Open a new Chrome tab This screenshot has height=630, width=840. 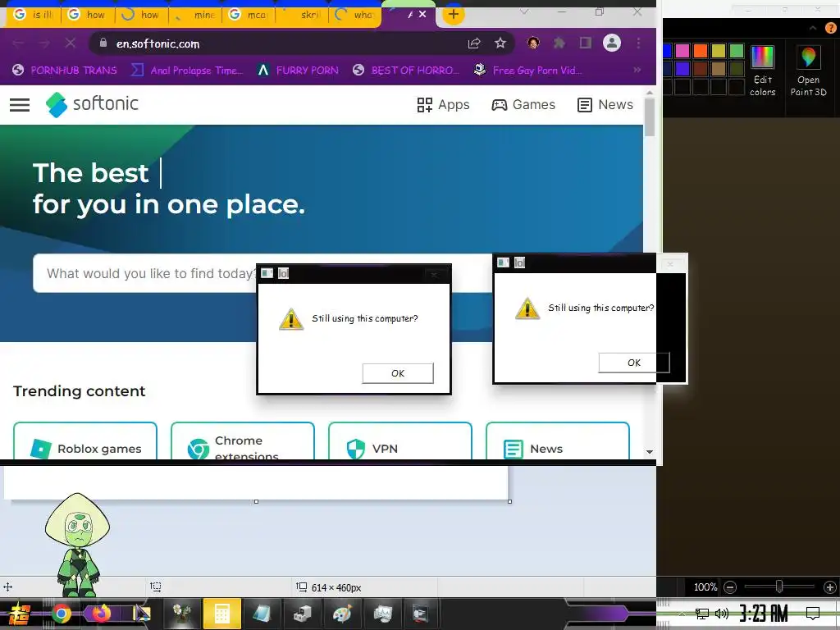453,15
